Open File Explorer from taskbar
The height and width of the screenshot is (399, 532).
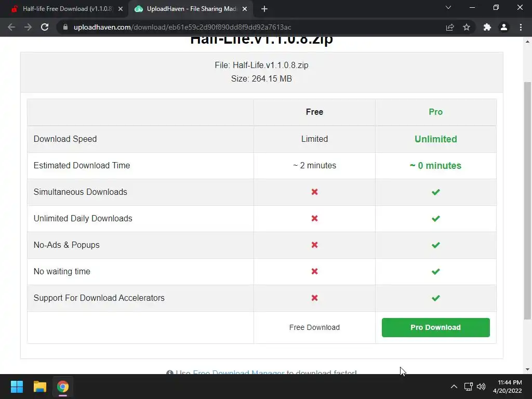[x=39, y=387]
